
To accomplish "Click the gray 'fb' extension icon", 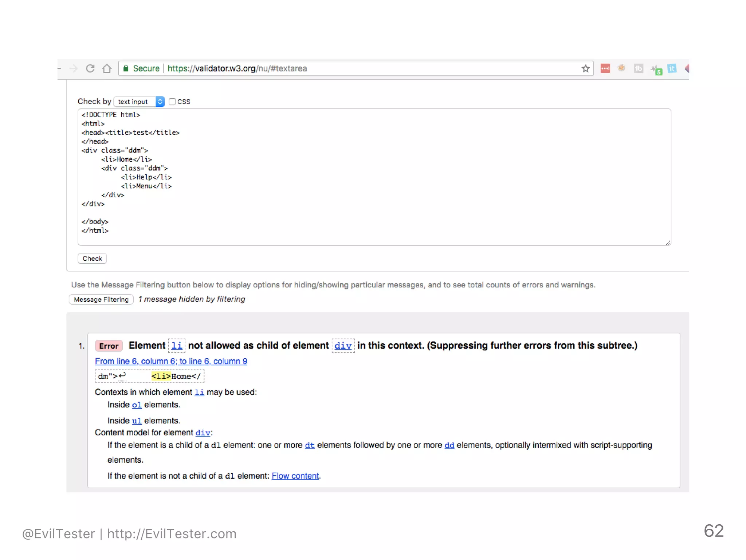I will pyautogui.click(x=638, y=68).
